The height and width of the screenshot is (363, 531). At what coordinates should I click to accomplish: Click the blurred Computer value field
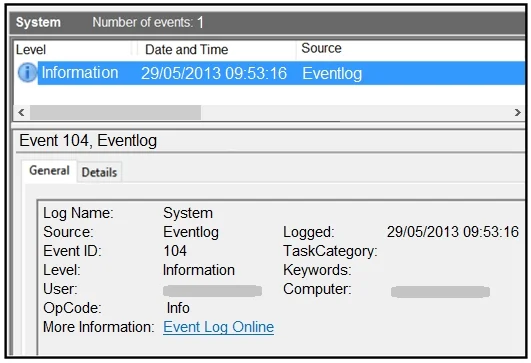440,291
